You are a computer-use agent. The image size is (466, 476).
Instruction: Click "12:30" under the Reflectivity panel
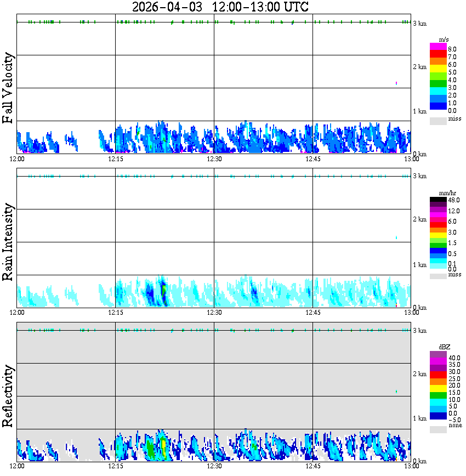click(214, 466)
